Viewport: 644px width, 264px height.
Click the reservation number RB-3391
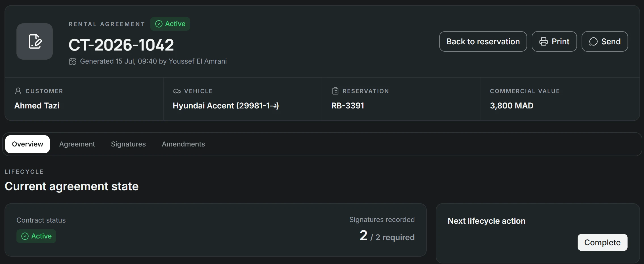click(348, 106)
